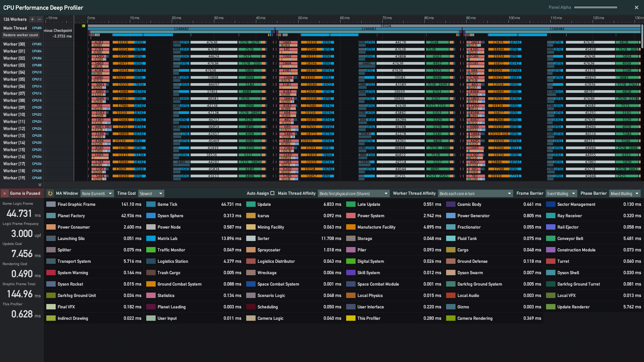The width and height of the screenshot is (644, 362).
Task: Open the Worker Thread Affinity dropdown
Action: tap(475, 194)
